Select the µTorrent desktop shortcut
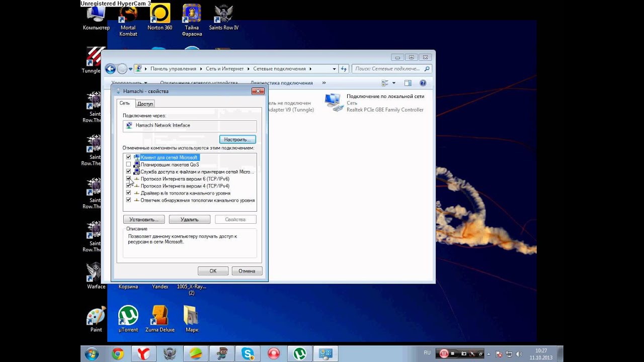Image resolution: width=644 pixels, height=362 pixels. pyautogui.click(x=128, y=319)
